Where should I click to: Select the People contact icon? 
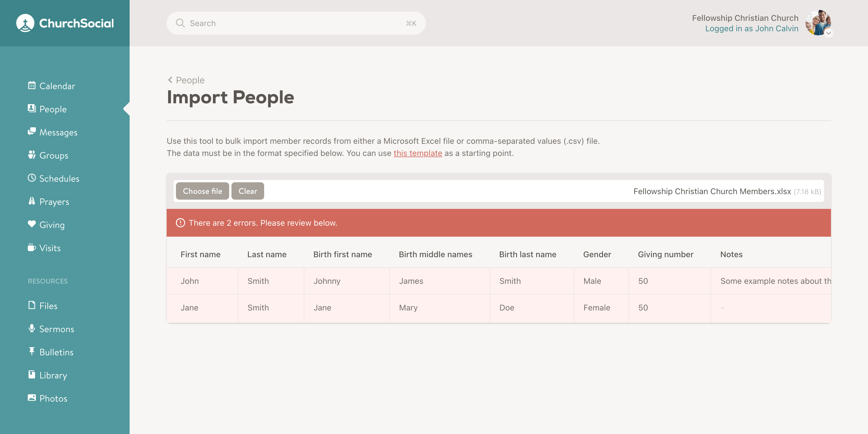32,108
